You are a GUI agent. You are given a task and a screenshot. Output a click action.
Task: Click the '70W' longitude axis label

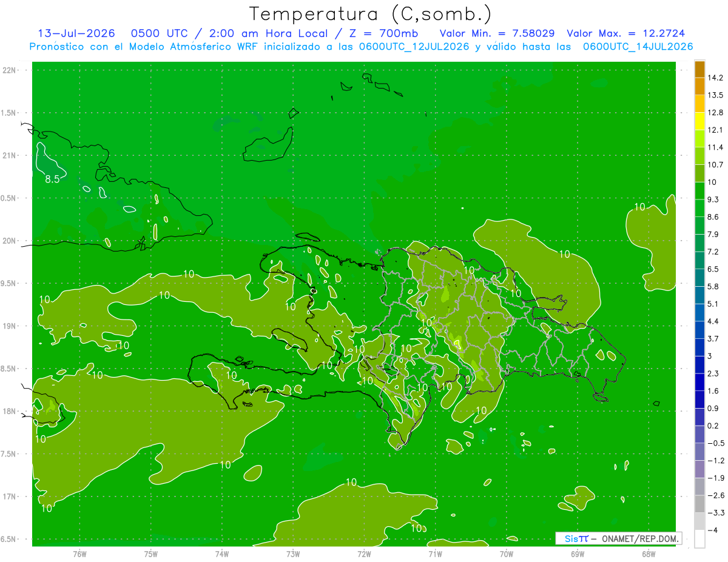[x=507, y=554]
